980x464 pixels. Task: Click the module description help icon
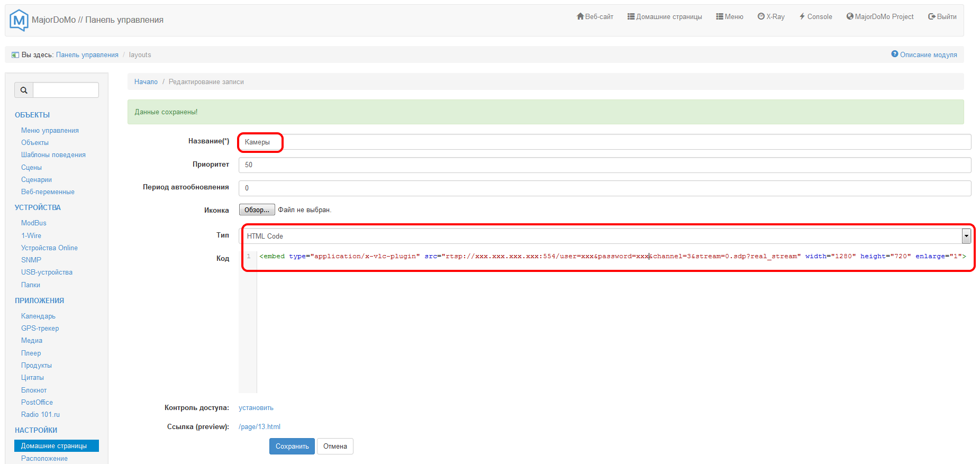[894, 54]
